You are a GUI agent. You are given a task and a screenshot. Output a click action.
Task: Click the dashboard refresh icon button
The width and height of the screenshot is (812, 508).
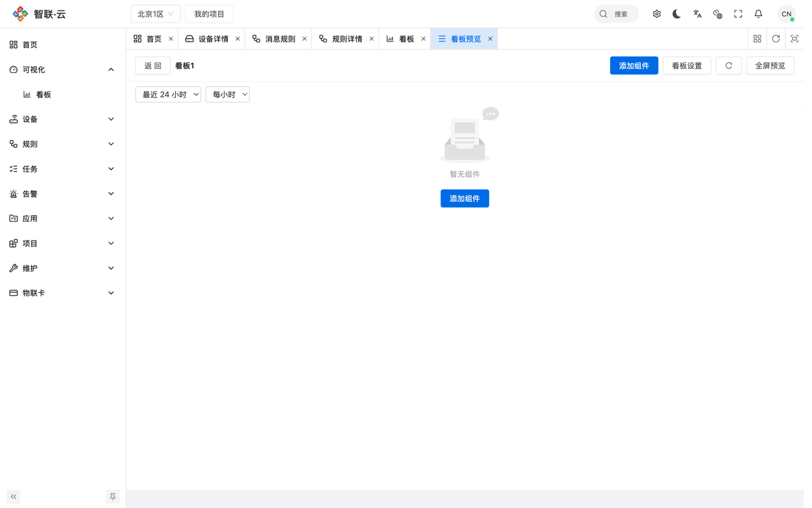(729, 65)
